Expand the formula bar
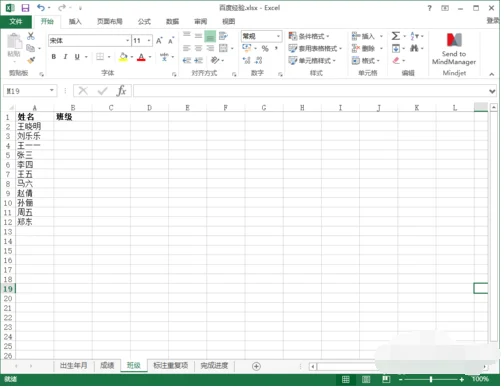The image size is (504, 389). (x=492, y=91)
